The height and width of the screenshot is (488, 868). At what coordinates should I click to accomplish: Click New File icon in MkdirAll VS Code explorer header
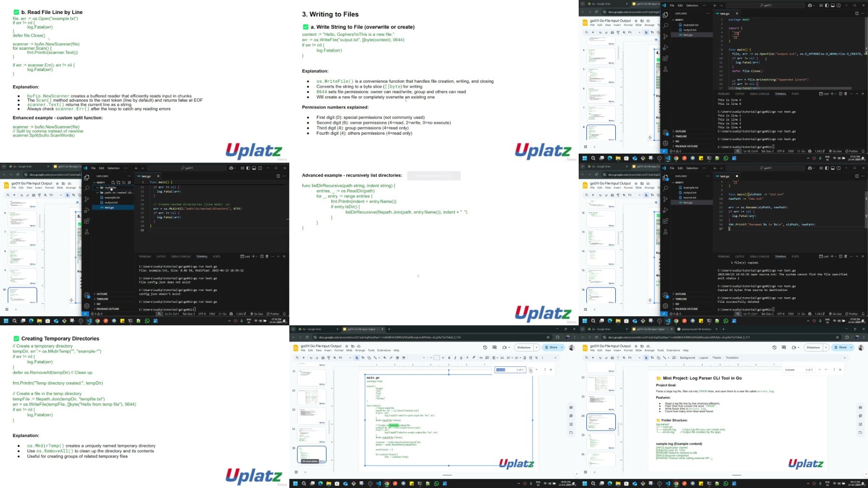click(113, 182)
